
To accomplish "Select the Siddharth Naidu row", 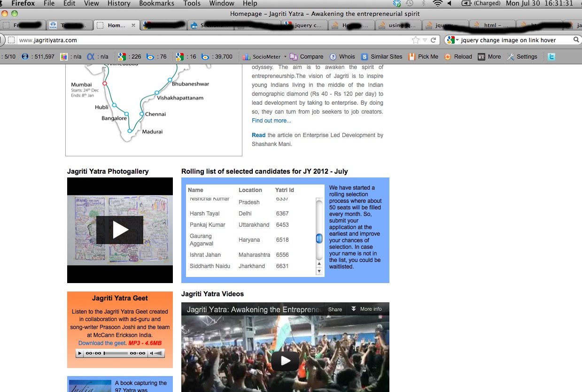I will tap(252, 266).
